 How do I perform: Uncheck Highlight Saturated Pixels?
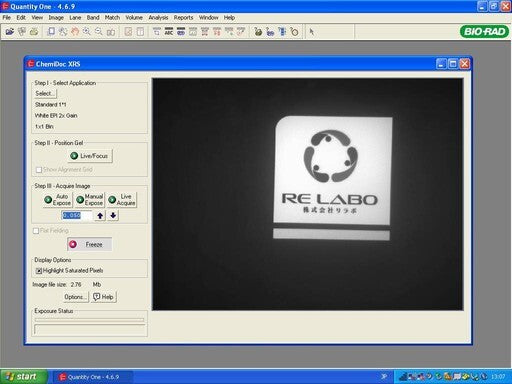(x=39, y=271)
